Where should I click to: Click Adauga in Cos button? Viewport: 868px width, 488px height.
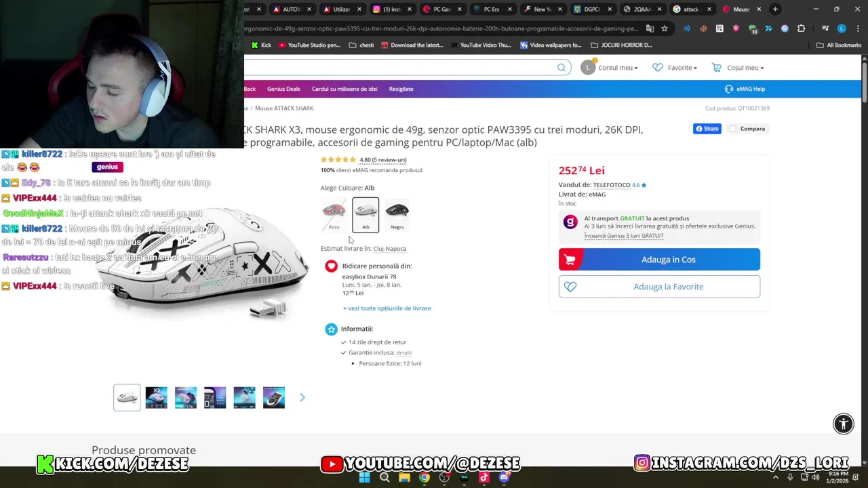[x=659, y=260]
